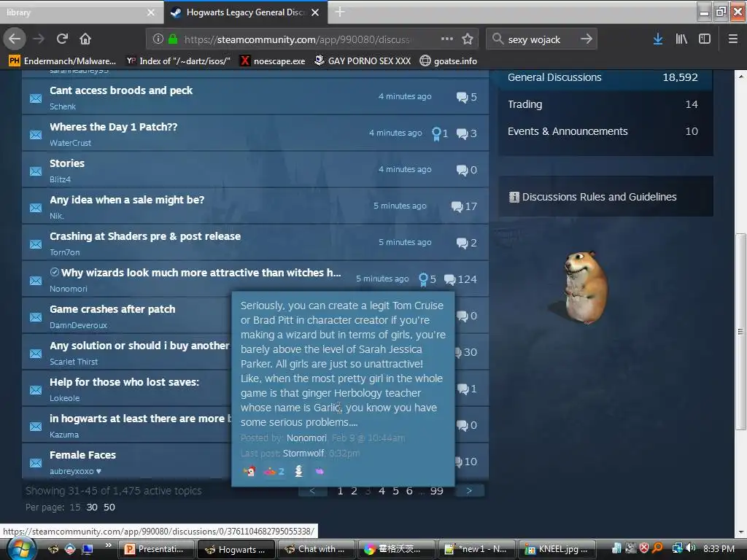
Task: Open 'Crashing at Shaders pre & post release'
Action: coord(145,237)
